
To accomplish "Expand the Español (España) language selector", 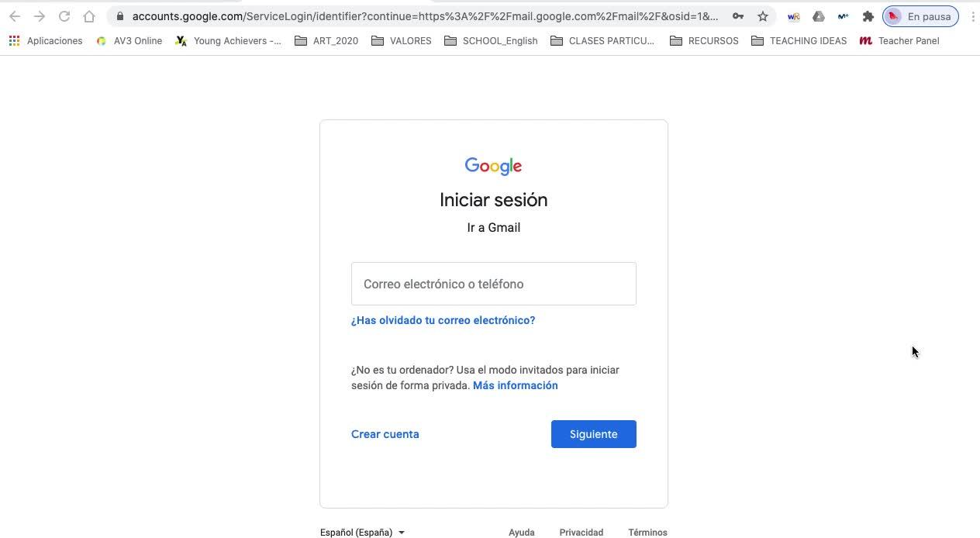I will pos(363,533).
